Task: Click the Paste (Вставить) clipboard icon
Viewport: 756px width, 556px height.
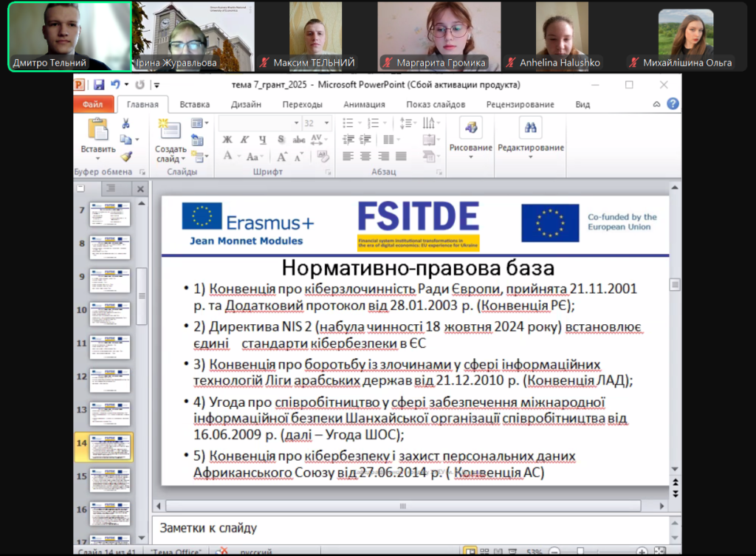Action: (98, 129)
